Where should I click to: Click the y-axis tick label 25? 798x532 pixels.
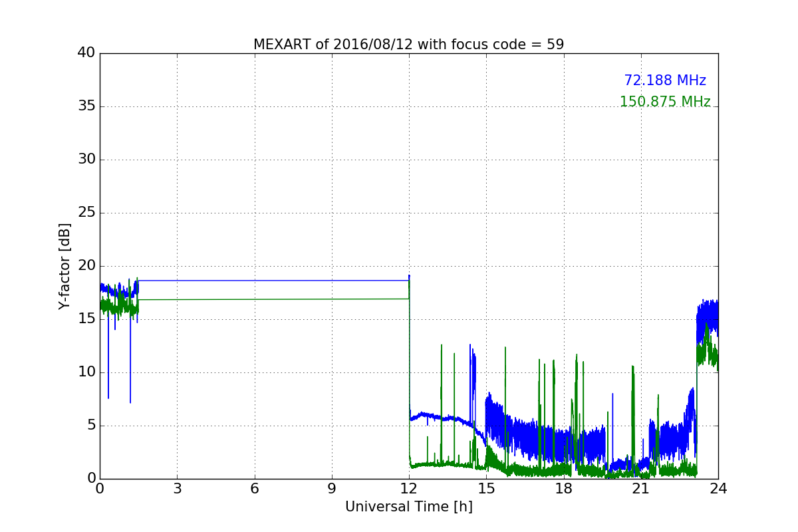click(x=86, y=213)
